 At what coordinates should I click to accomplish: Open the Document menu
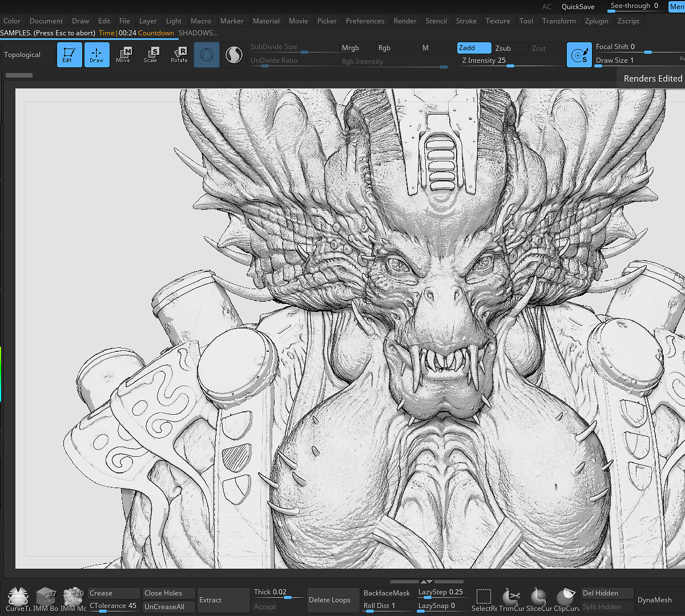click(x=46, y=21)
